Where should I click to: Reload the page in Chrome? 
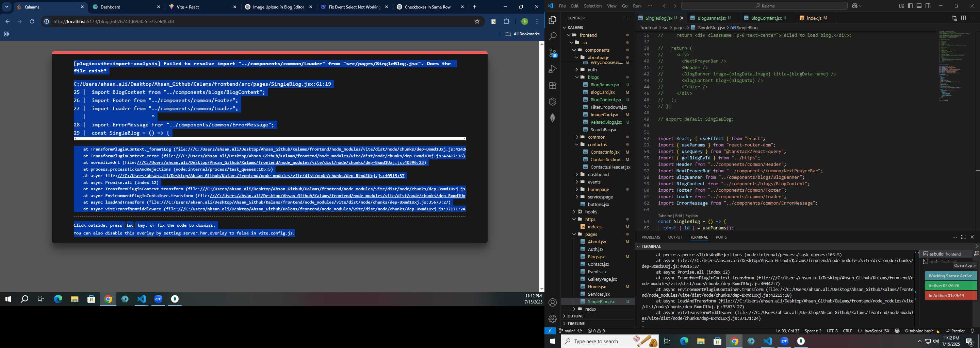point(32,22)
